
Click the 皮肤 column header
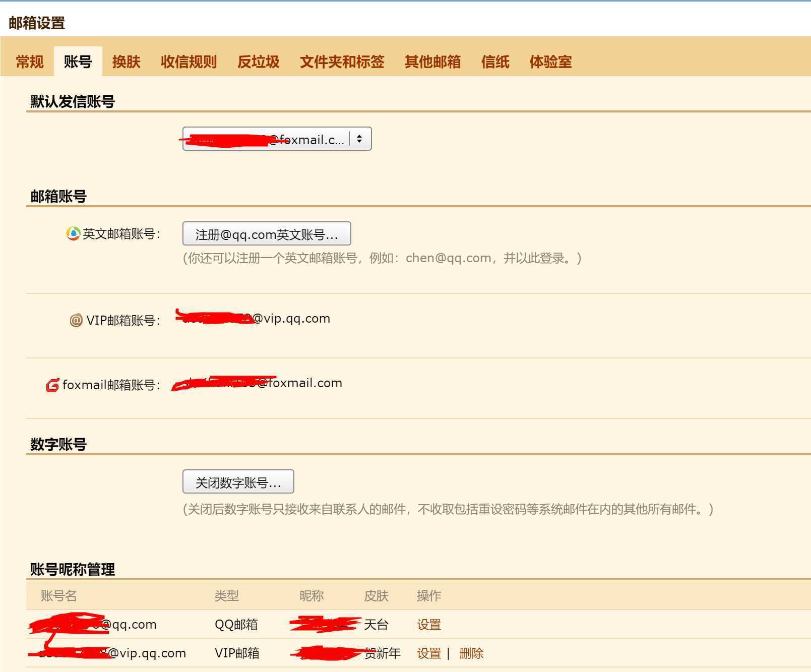point(377,595)
